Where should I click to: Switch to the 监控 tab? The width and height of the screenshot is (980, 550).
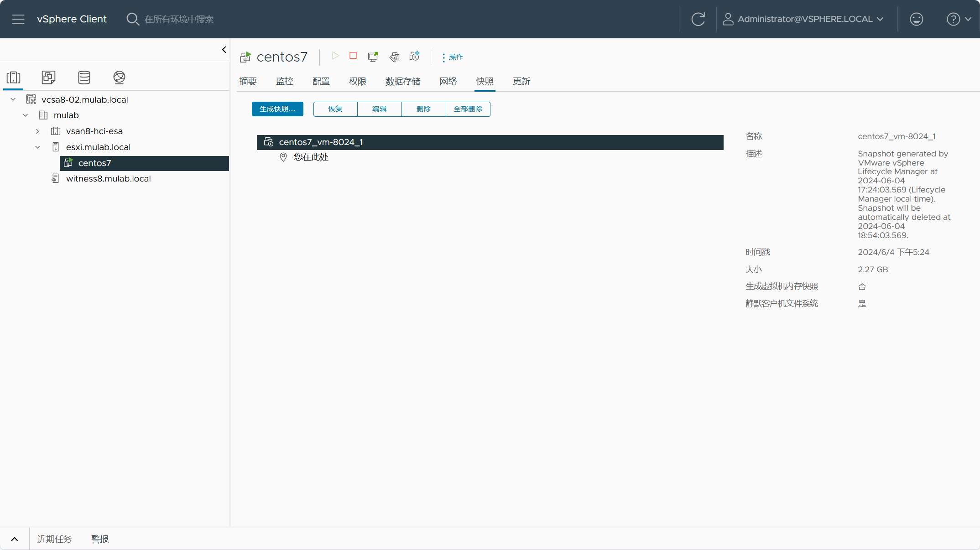click(x=284, y=81)
